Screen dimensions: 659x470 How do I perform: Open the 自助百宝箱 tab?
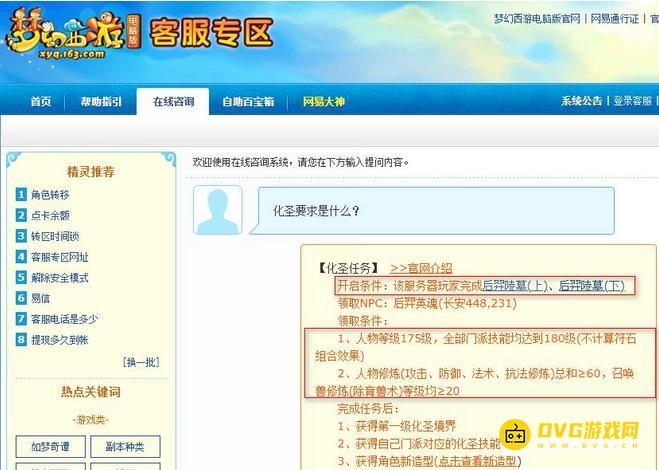[248, 101]
